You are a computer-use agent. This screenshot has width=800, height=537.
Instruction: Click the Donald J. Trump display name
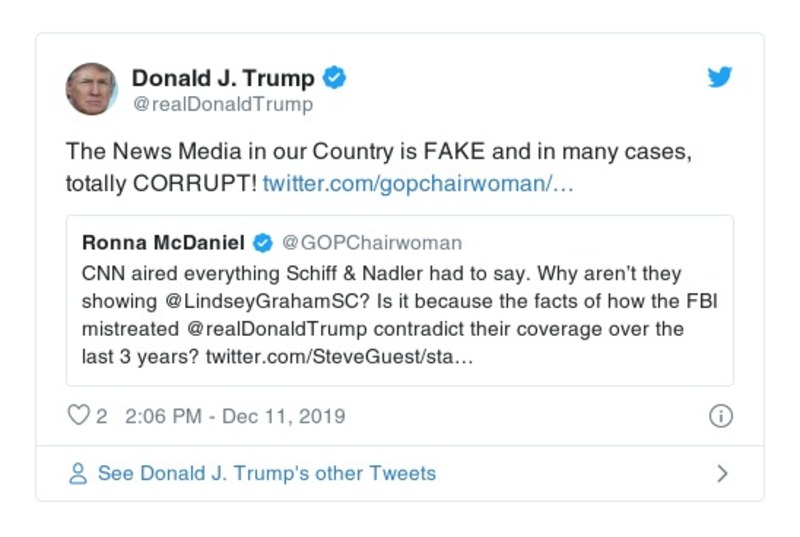(223, 78)
